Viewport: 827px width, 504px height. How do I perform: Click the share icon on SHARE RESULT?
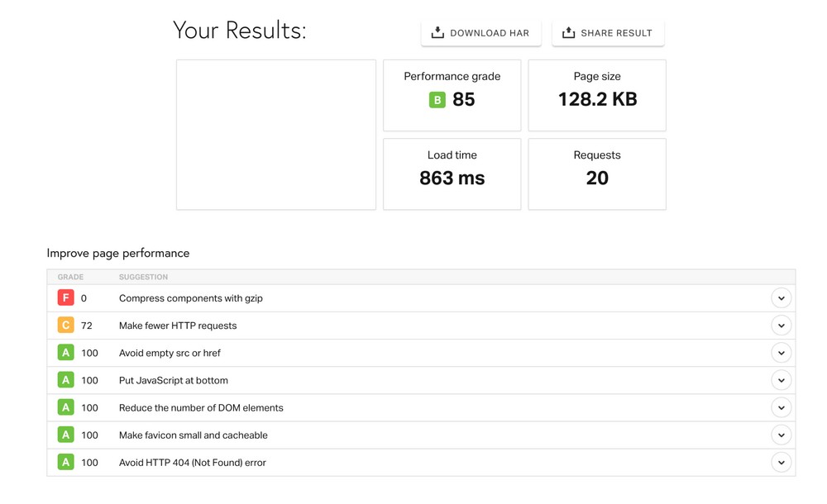[x=568, y=32]
